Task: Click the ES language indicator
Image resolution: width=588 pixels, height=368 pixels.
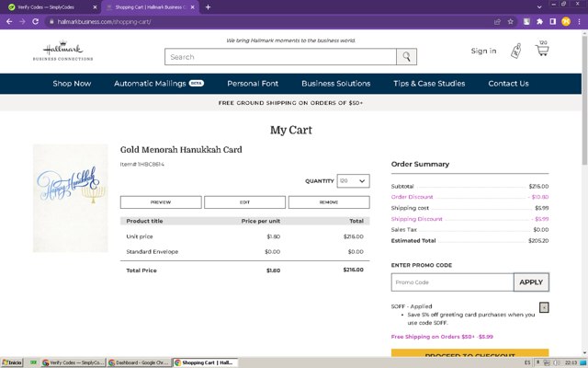Action: point(527,362)
